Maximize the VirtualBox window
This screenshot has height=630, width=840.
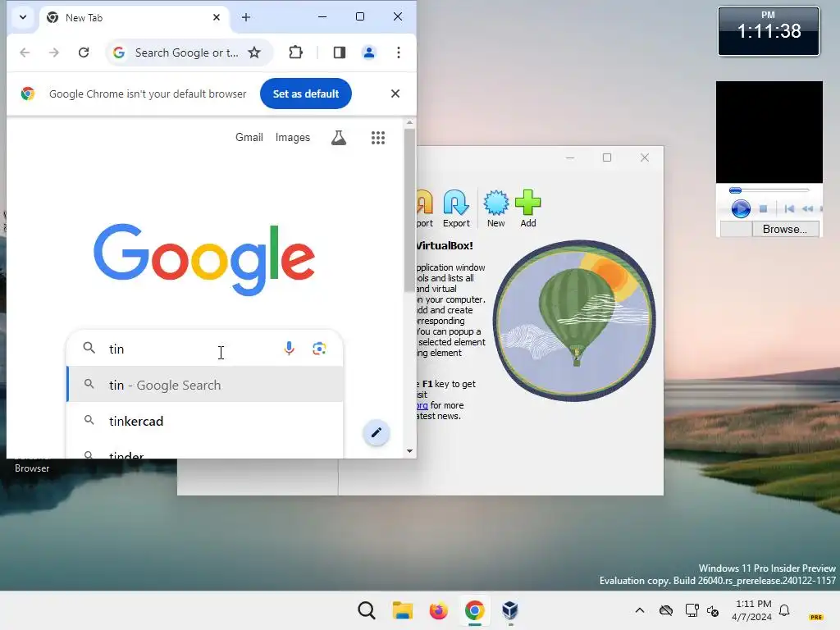click(x=607, y=157)
